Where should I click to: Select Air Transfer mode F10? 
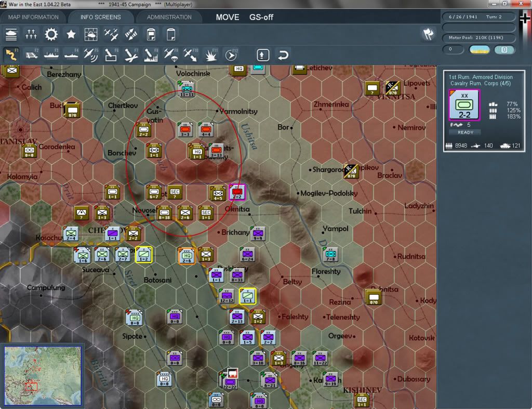(x=191, y=55)
